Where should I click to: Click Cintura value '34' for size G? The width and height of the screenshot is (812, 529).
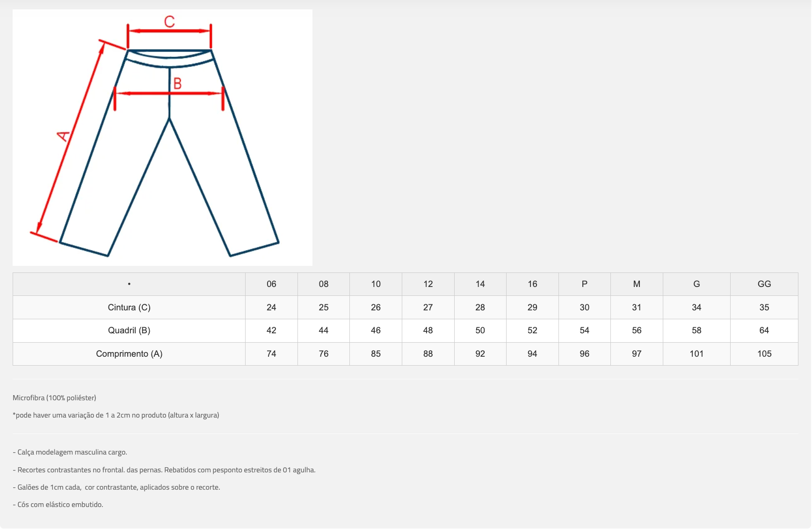click(x=696, y=308)
